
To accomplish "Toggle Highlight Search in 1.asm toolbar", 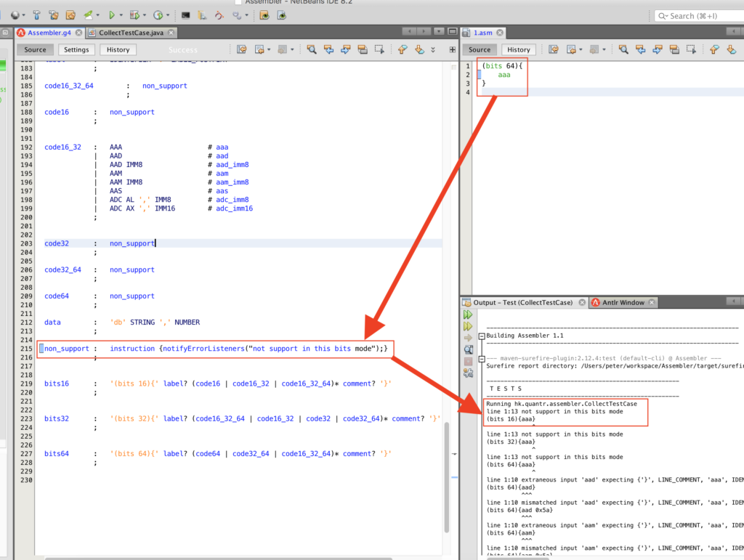I will click(674, 49).
